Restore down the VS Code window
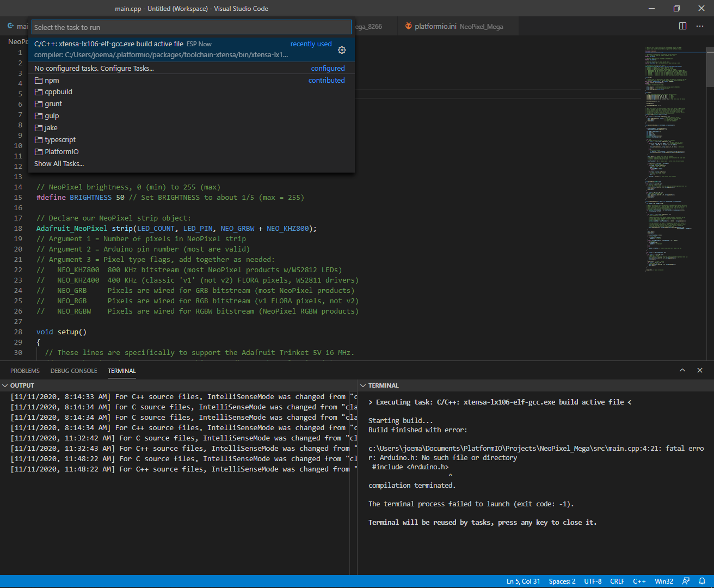Image resolution: width=714 pixels, height=588 pixels. click(676, 9)
